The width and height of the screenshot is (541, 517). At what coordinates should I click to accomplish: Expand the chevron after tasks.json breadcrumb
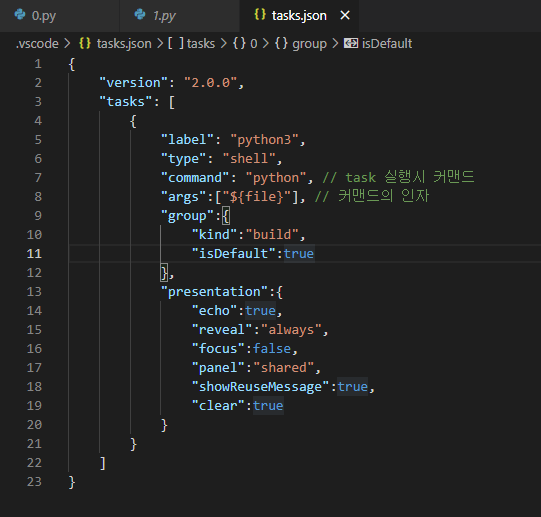click(160, 43)
